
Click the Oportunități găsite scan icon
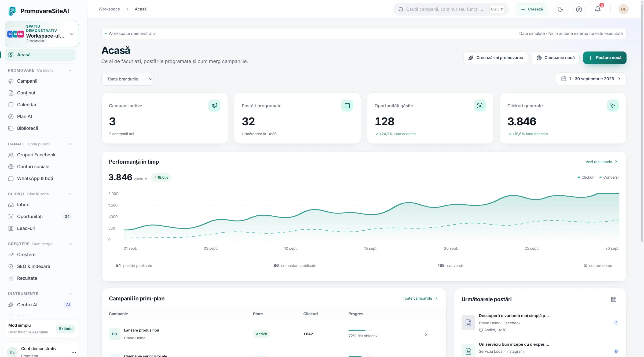pos(480,106)
